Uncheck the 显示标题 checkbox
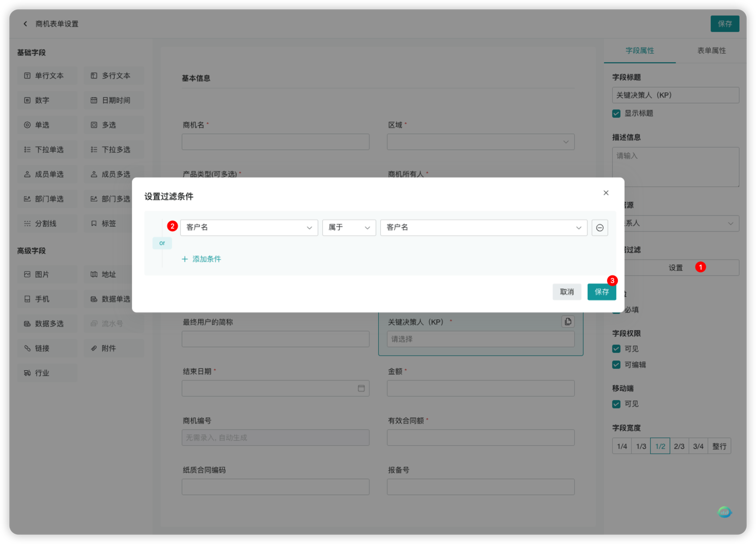This screenshot has width=756, height=544. click(x=616, y=114)
